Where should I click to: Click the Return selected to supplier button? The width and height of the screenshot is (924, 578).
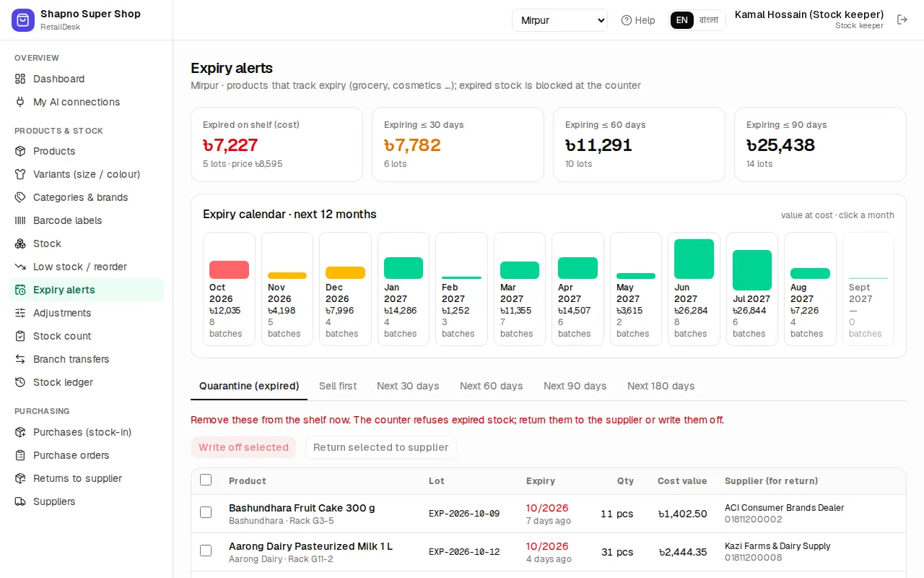tap(381, 447)
